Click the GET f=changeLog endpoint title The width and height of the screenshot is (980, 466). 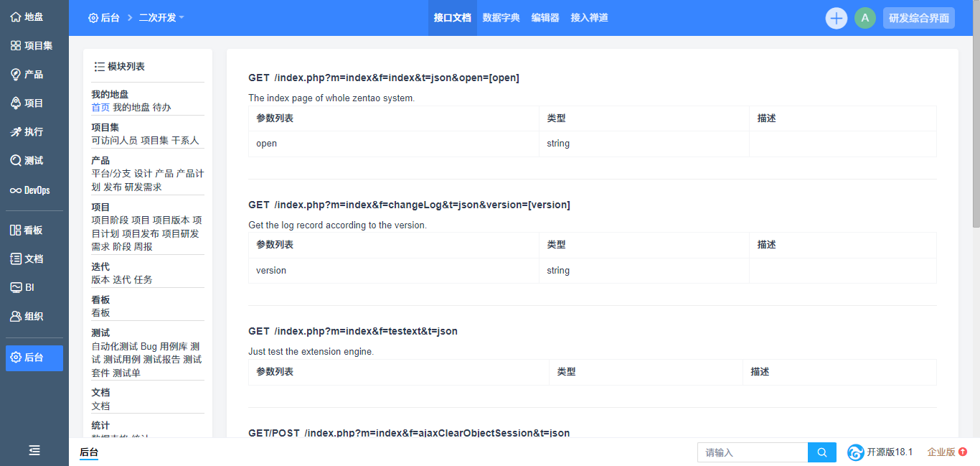click(x=410, y=205)
